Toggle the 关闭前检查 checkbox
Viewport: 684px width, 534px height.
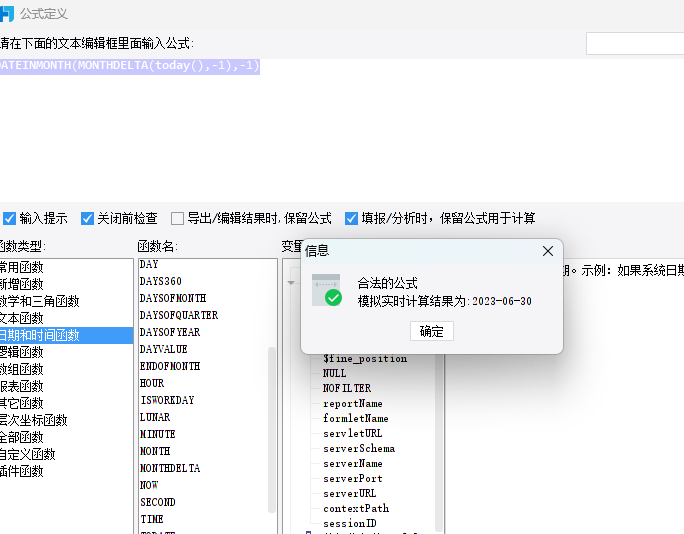point(87,218)
